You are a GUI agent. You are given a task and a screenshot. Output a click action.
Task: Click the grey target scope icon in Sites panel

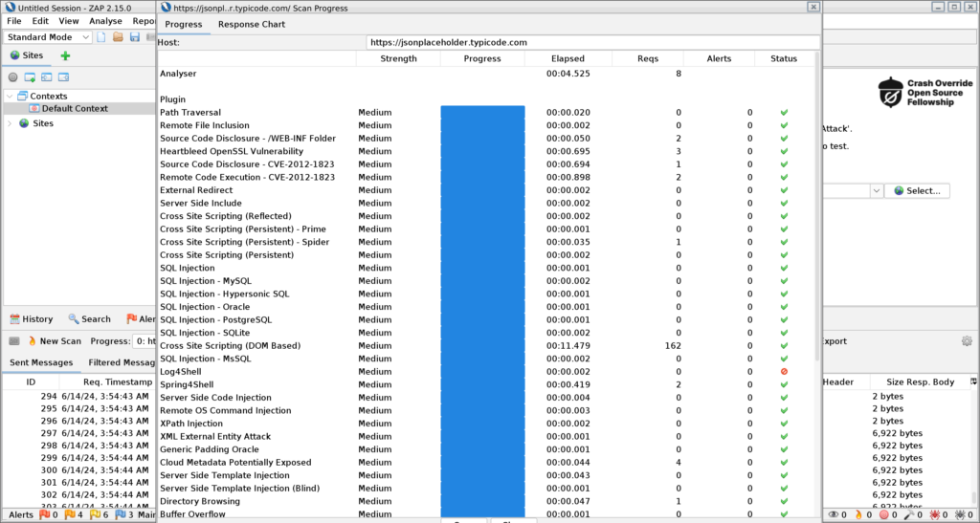click(12, 77)
